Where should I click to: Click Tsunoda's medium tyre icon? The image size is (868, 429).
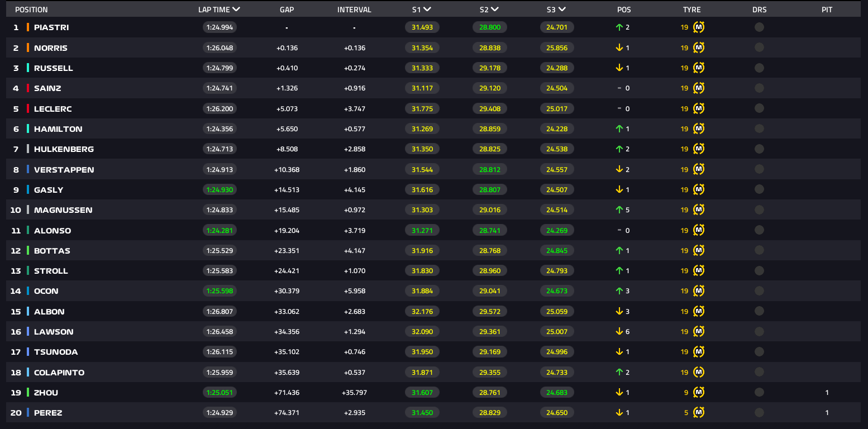tap(699, 352)
